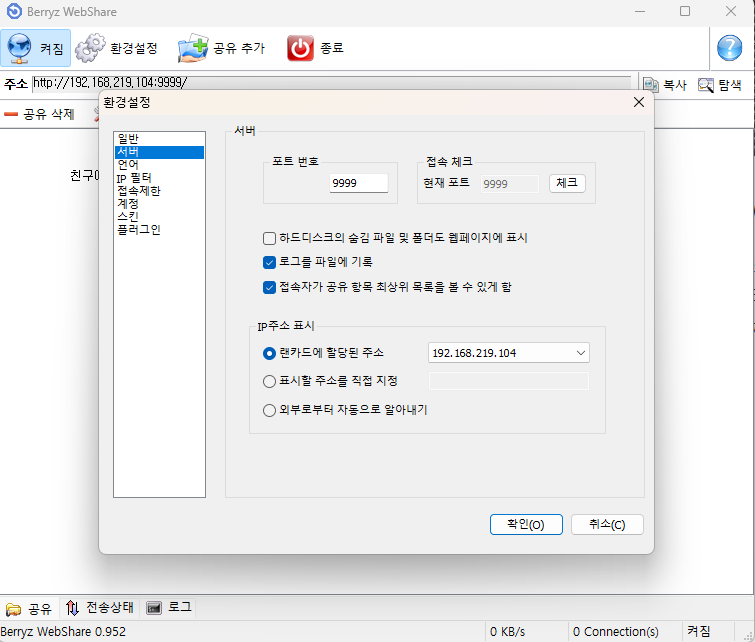
Task: Toggle 로그를 파일에 기록 checkbox
Action: 269,262
